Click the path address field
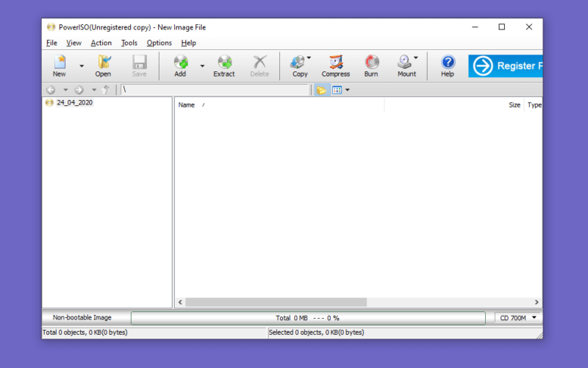 (x=214, y=90)
